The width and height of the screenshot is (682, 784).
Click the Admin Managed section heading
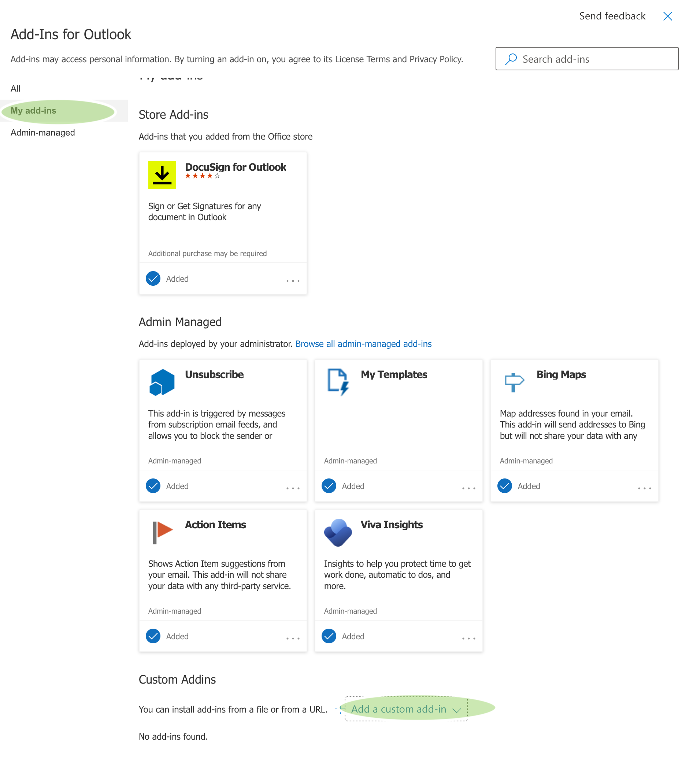180,322
